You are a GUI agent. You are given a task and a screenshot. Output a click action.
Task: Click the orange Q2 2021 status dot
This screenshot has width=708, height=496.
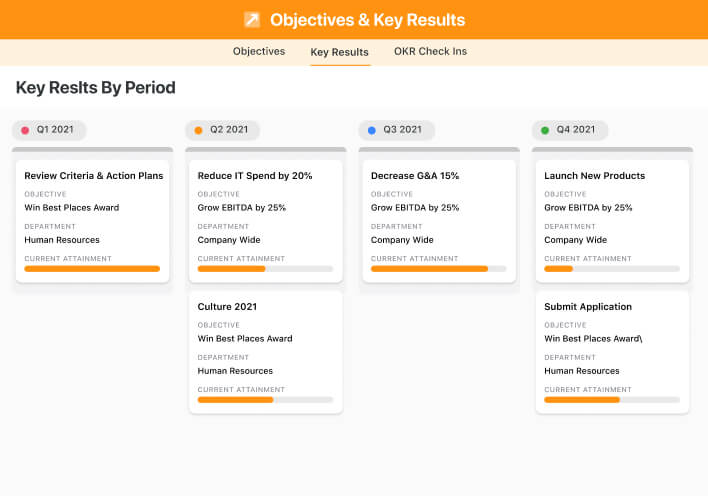click(x=198, y=130)
